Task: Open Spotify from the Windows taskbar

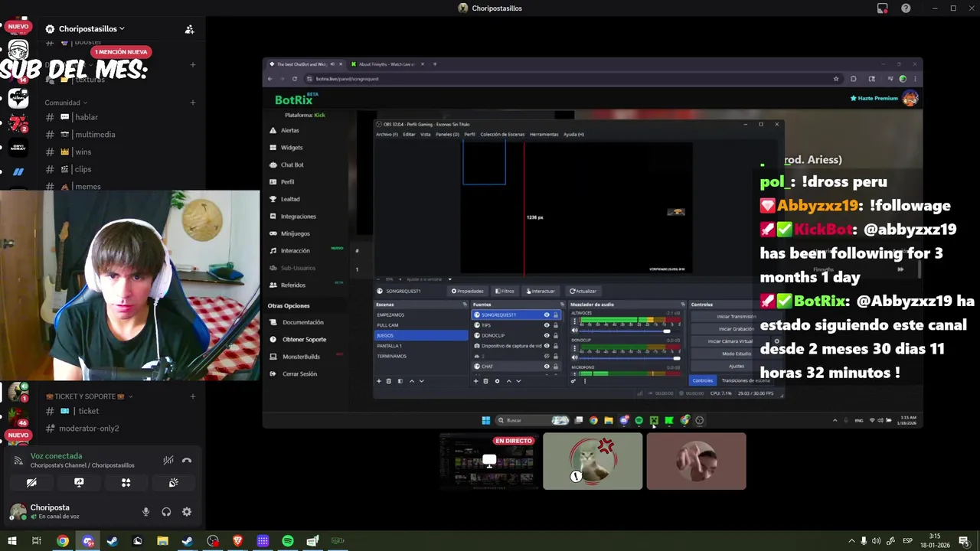Action: point(288,541)
